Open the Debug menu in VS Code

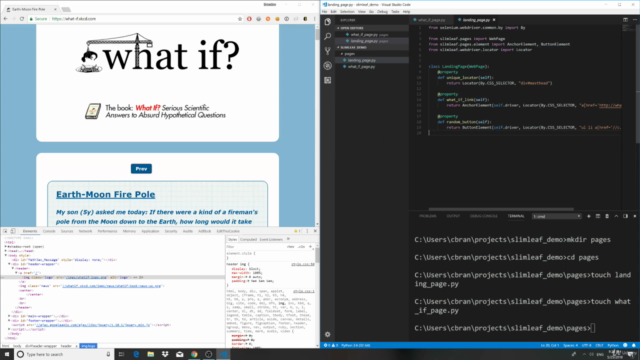(382, 11)
